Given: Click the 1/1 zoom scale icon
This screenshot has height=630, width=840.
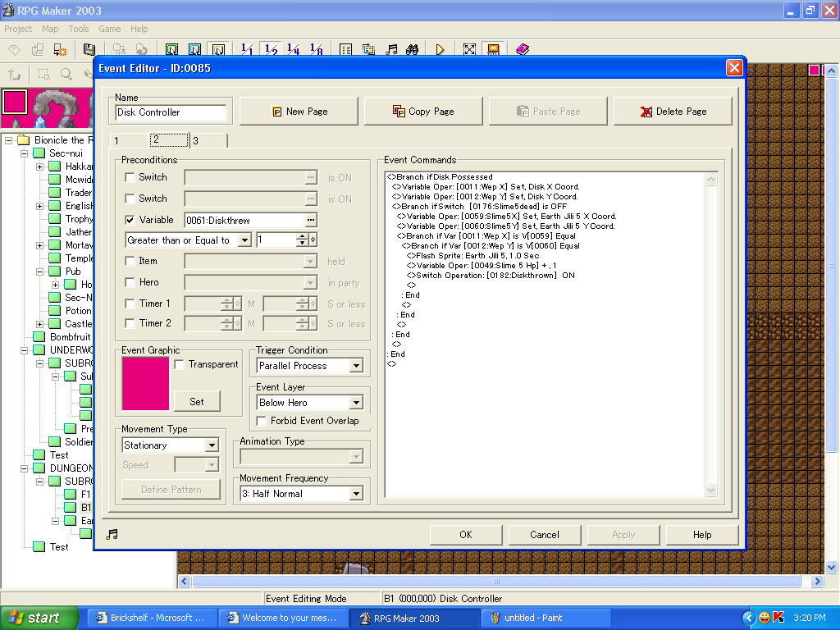Looking at the screenshot, I should [x=247, y=50].
